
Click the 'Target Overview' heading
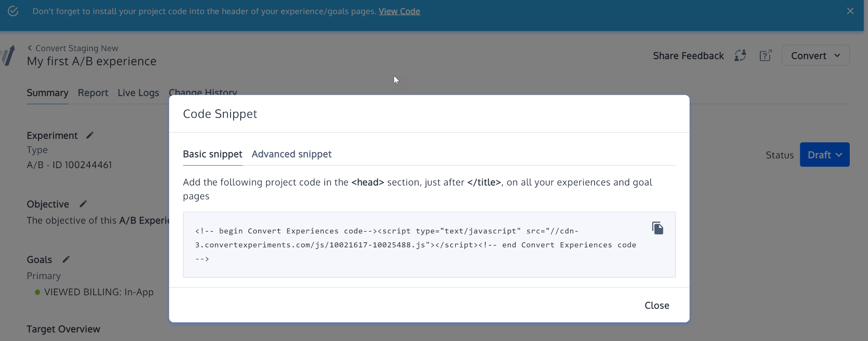pyautogui.click(x=64, y=329)
